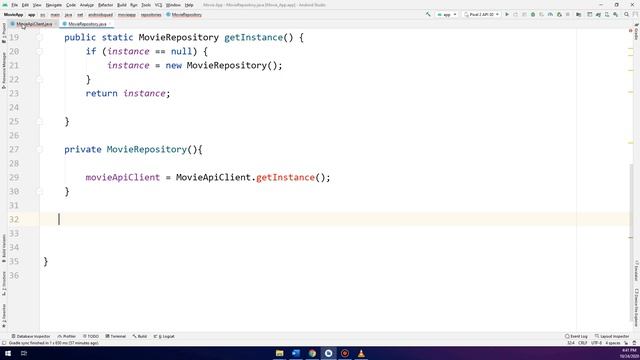Collapse the constructor fold marker at line 27
Image resolution: width=640 pixels, height=360 pixels.
[x=40, y=149]
